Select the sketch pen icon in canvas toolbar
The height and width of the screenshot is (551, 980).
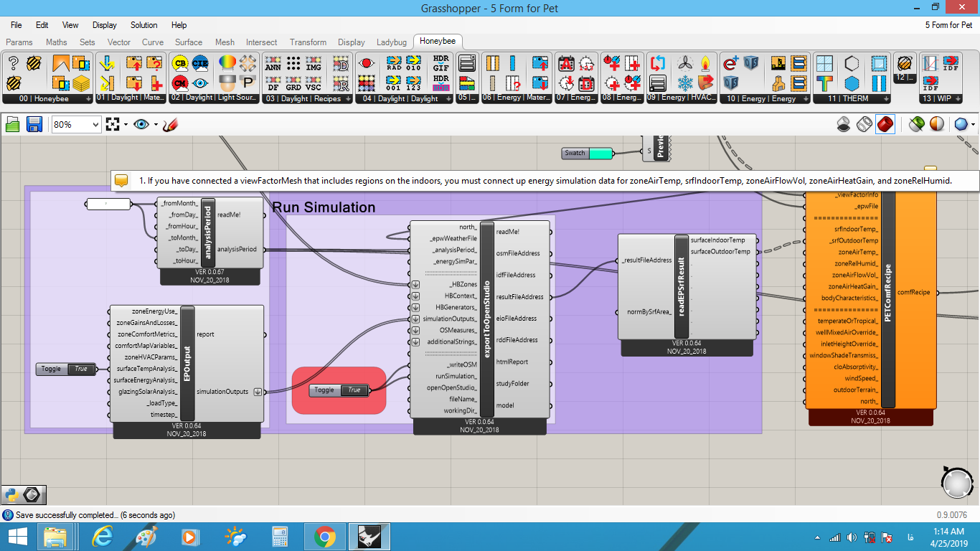(170, 124)
